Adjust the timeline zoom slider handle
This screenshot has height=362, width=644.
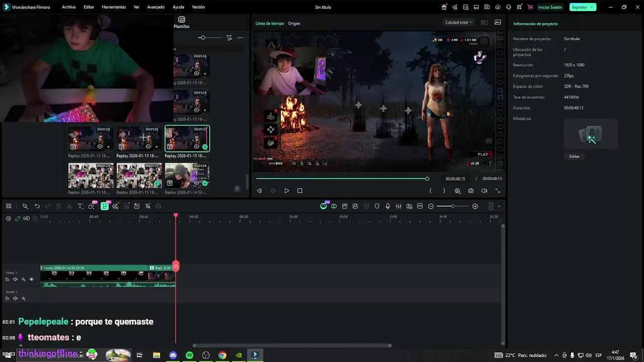tap(453, 206)
